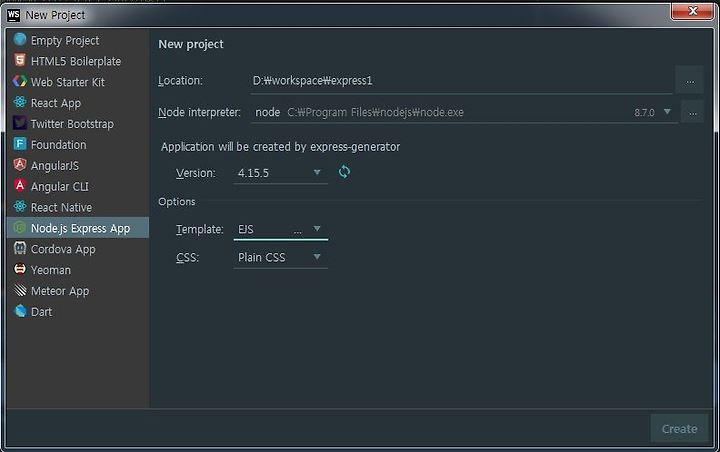Click the express-generator description text

pos(281,147)
